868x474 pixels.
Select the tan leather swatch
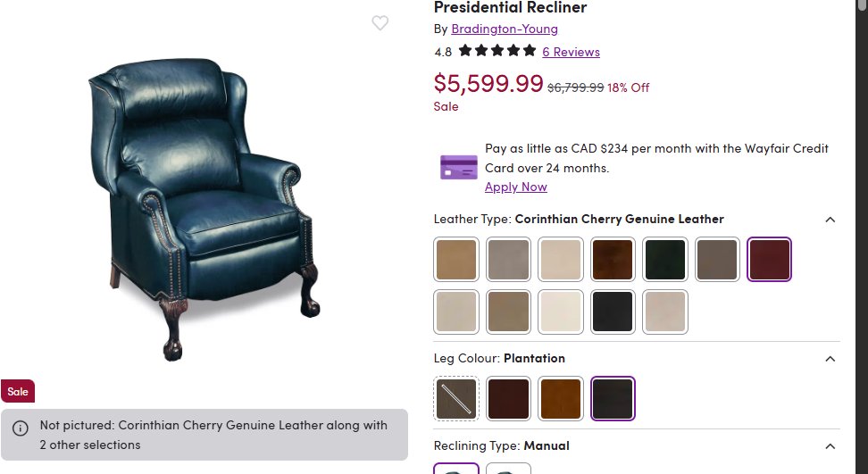click(456, 259)
